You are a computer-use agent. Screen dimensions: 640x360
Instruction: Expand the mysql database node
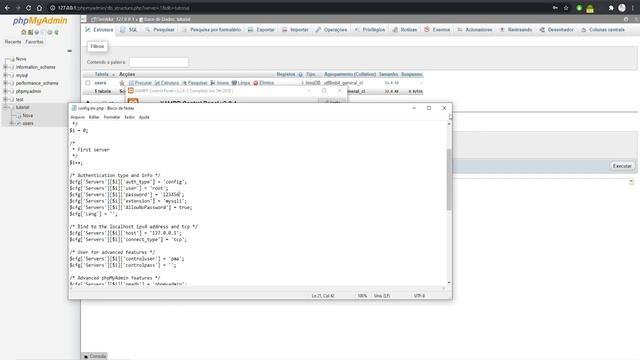(x=5, y=75)
